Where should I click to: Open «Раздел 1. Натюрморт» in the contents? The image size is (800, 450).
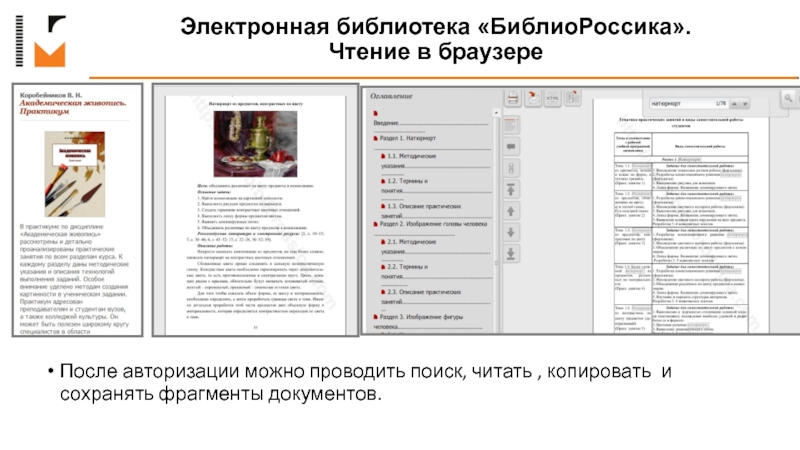404,138
